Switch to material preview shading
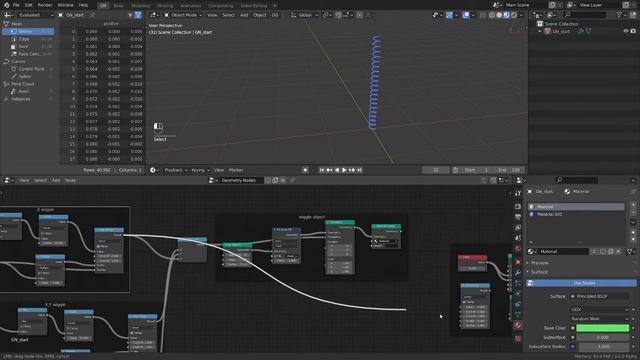The image size is (640, 360). (x=507, y=15)
